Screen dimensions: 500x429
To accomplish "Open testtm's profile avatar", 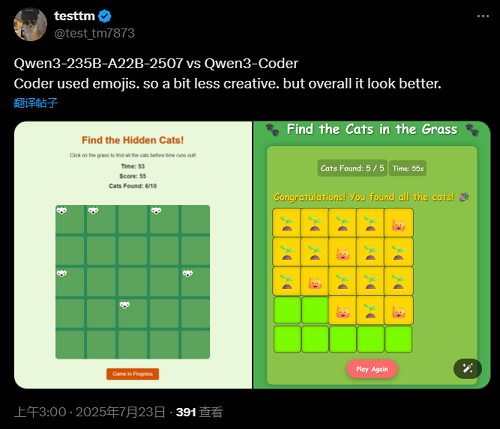I will click(x=30, y=24).
